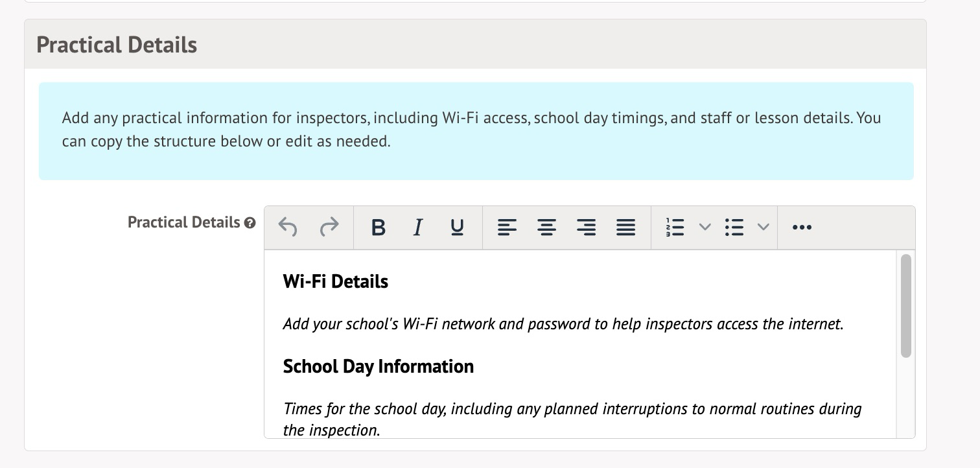The image size is (980, 468).
Task: Align text right
Action: [586, 228]
